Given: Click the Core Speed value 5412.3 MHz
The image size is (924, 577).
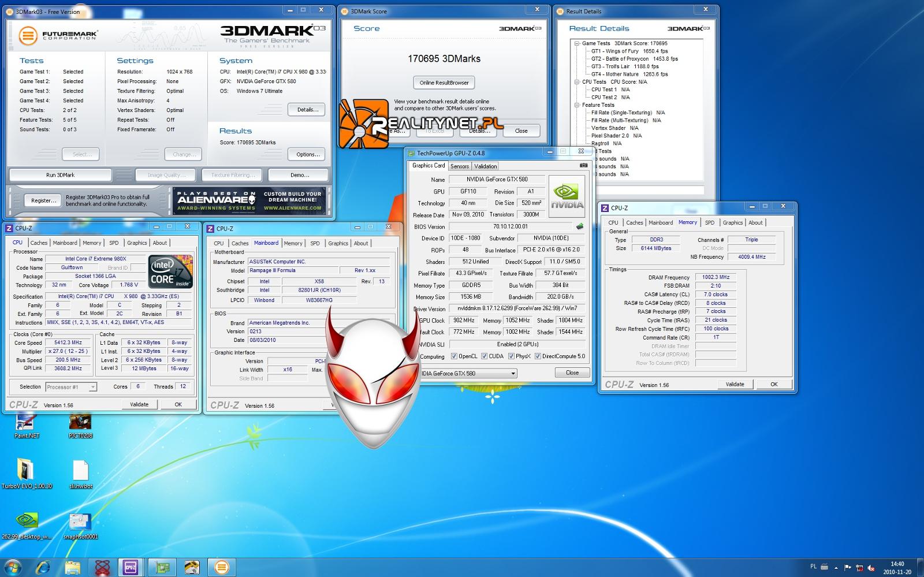Looking at the screenshot, I should [68, 343].
